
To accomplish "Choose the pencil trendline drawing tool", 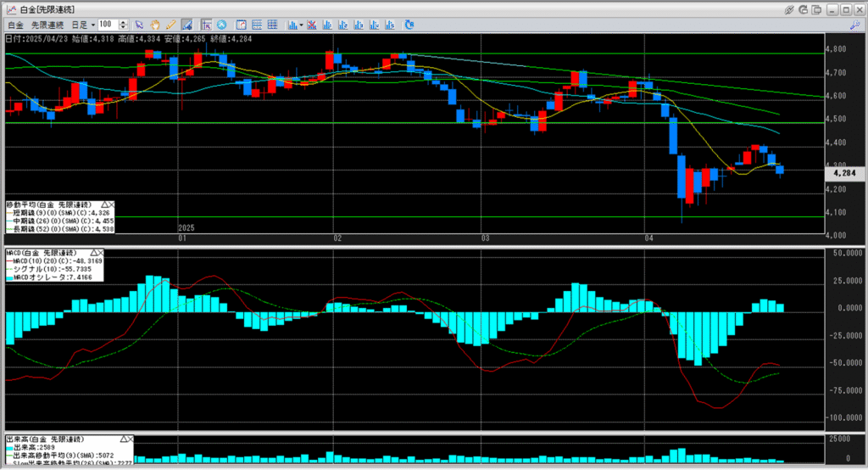I will click(x=170, y=25).
